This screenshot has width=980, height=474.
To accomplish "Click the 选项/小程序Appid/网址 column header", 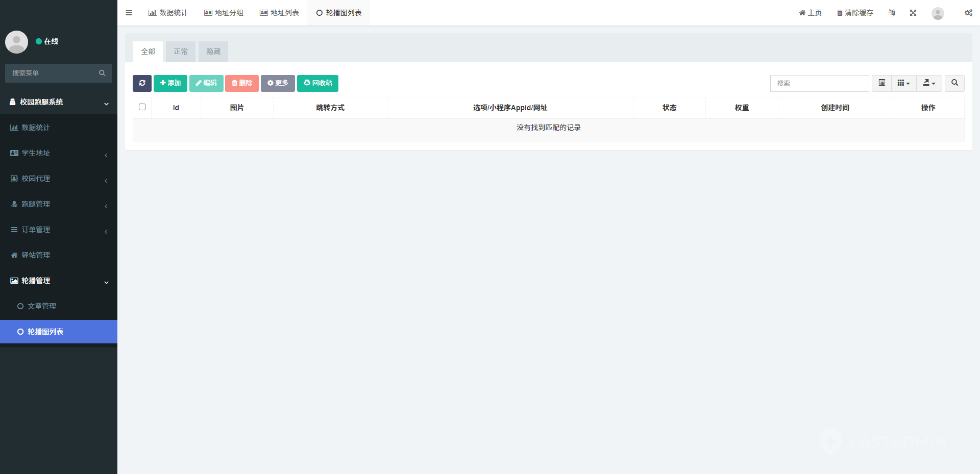I will [510, 108].
